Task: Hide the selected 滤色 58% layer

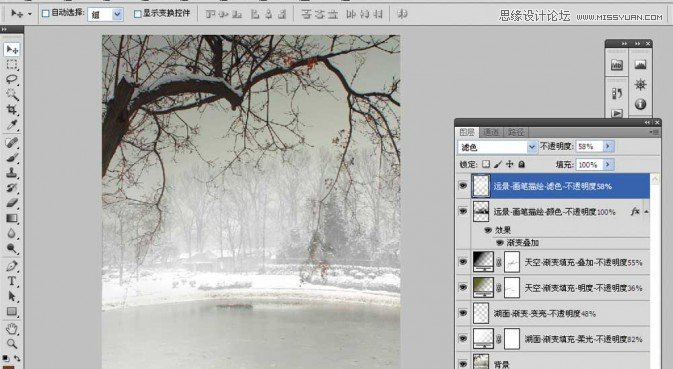Action: (463, 186)
